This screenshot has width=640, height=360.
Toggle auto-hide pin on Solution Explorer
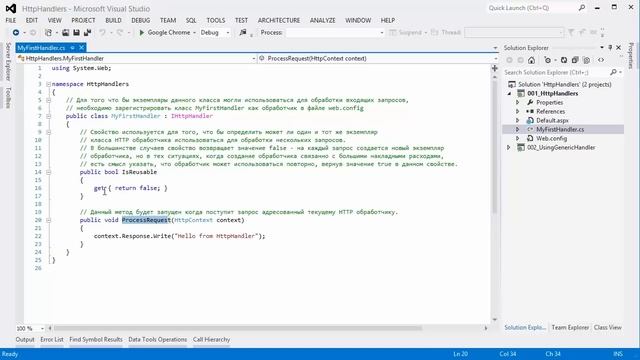pos(610,48)
